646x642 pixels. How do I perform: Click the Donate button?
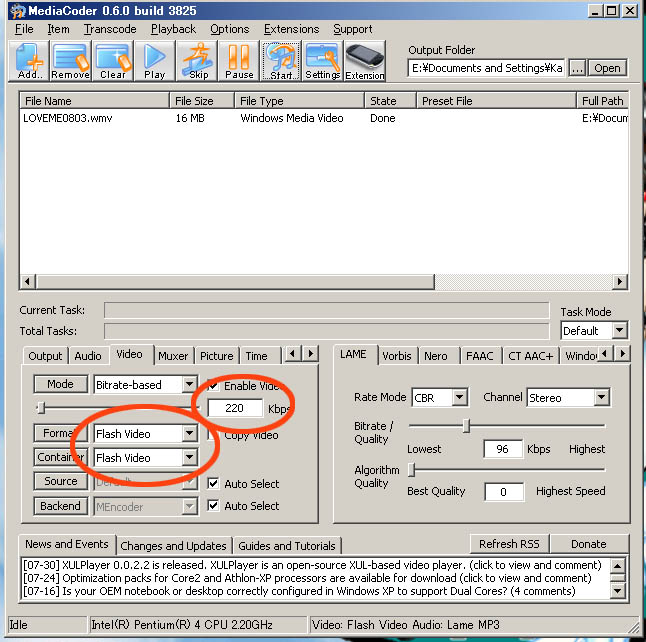click(589, 544)
